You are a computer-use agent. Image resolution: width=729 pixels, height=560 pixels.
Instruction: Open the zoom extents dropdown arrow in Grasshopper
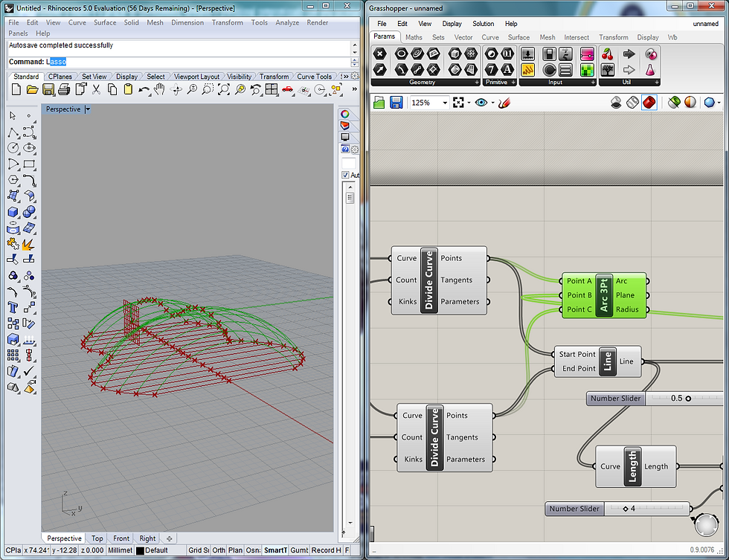(x=468, y=103)
